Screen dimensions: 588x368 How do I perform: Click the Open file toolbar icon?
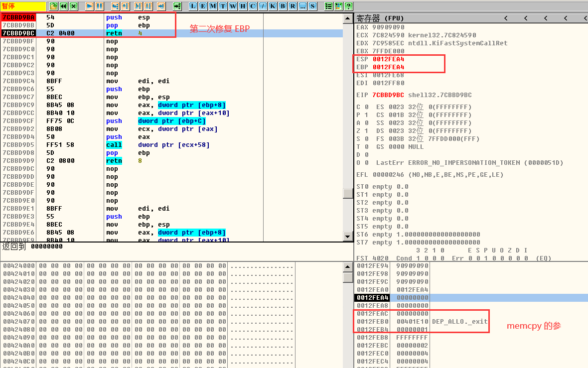54,6
